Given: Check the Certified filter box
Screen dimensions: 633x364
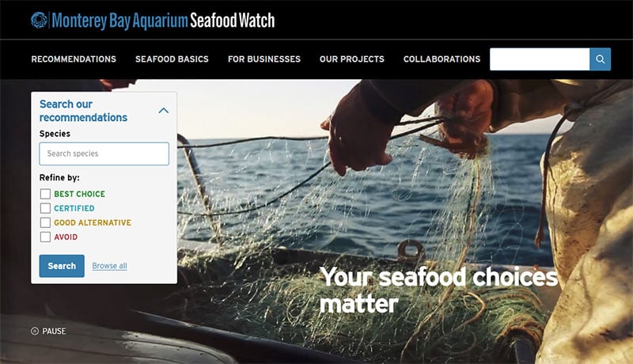Looking at the screenshot, I should coord(45,208).
